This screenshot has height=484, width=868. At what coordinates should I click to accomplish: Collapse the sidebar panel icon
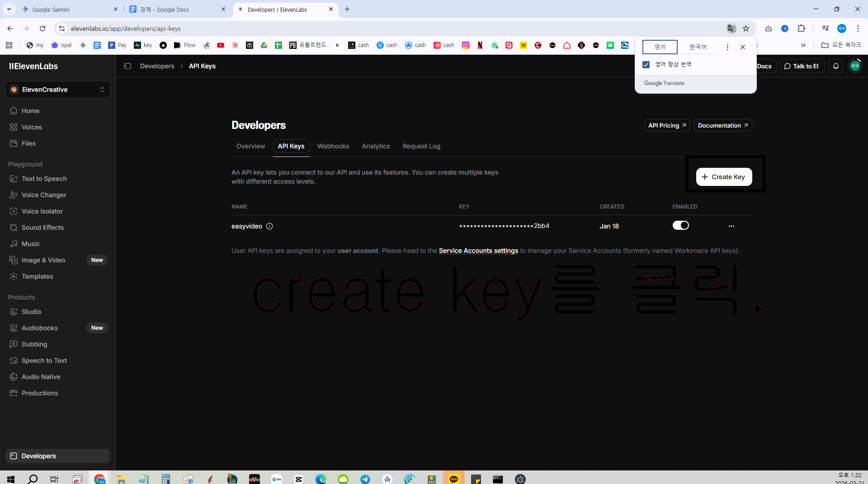[x=127, y=66]
